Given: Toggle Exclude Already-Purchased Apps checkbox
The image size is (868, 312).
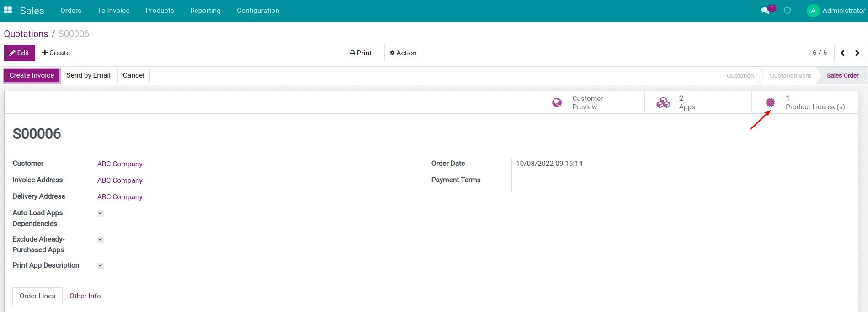Looking at the screenshot, I should coord(101,239).
